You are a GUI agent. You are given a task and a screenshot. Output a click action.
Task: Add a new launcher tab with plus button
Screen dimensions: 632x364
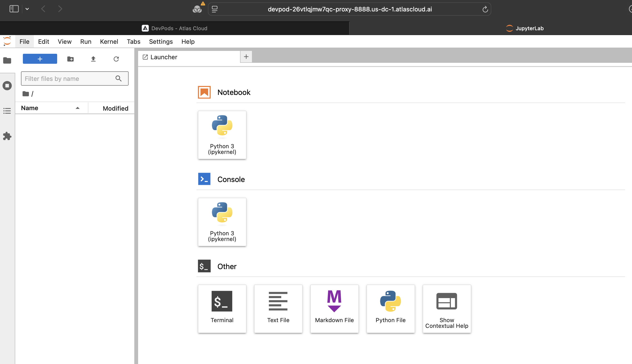(246, 57)
